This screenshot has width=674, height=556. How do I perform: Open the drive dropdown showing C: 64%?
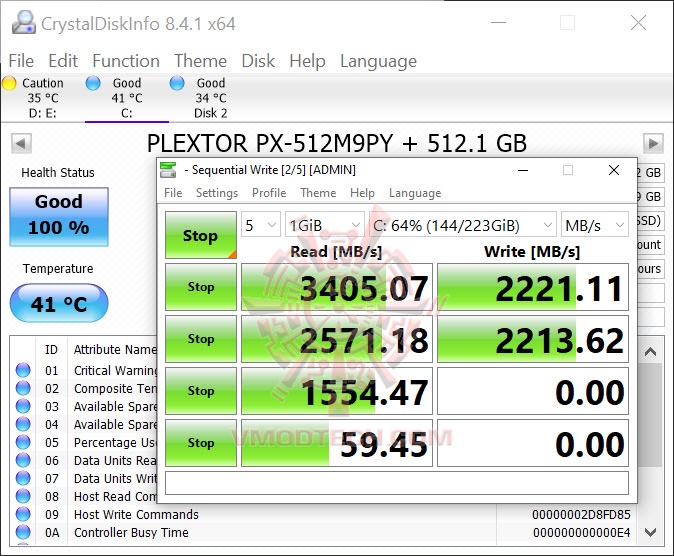(463, 225)
